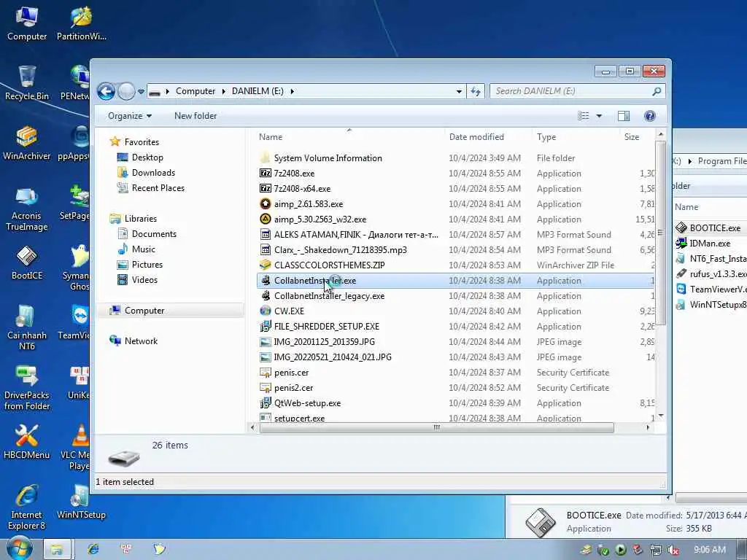Open Cai nhanh NT6 desktop icon

pos(27,327)
